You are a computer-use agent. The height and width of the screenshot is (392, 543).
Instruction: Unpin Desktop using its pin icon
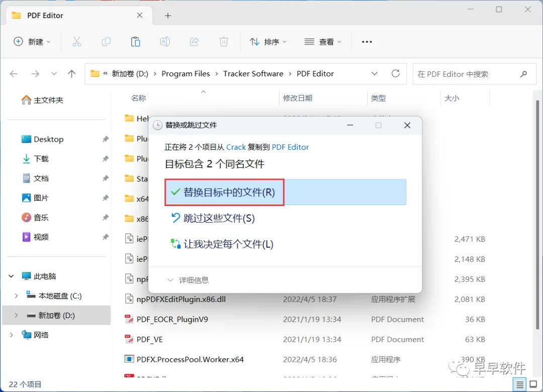pyautogui.click(x=105, y=139)
